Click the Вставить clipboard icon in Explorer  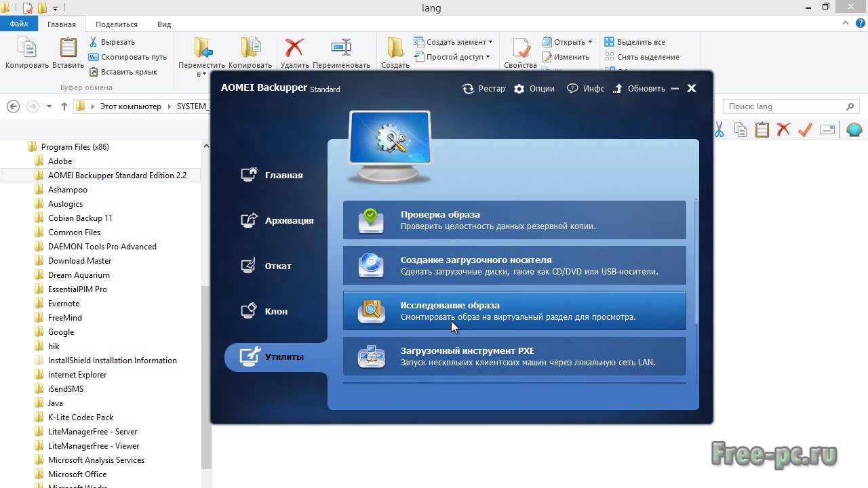[68, 47]
